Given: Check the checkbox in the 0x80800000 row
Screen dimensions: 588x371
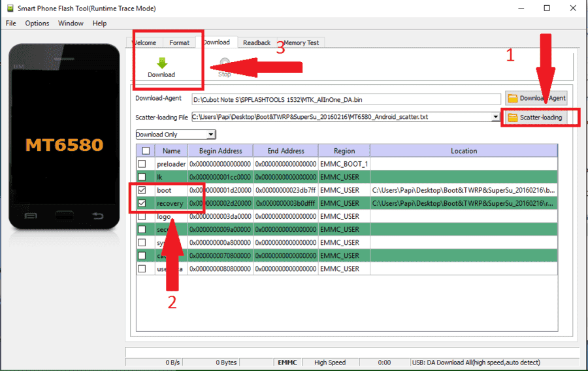Looking at the screenshot, I should click(142, 268).
